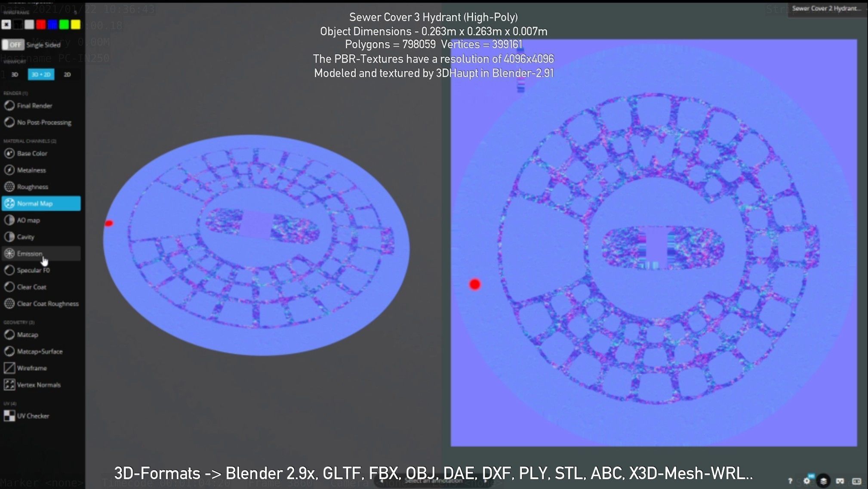The height and width of the screenshot is (489, 868).
Task: Switch viewport to 3D only
Action: coord(15,74)
